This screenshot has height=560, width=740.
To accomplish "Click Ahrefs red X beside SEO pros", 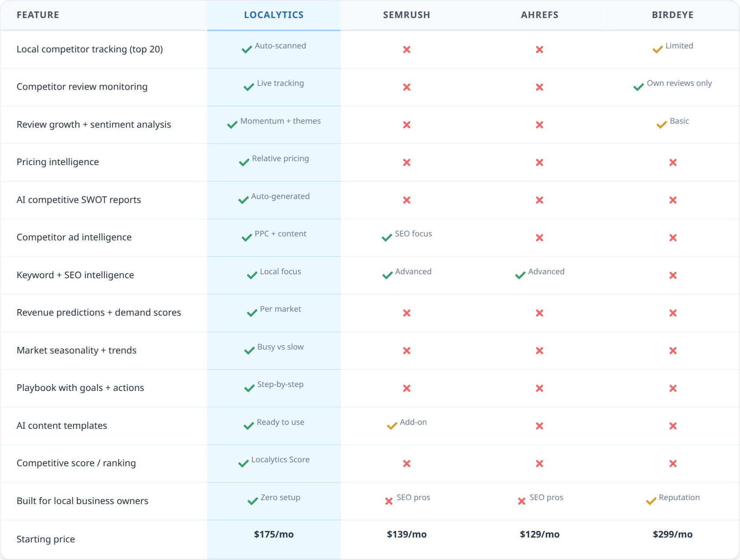I will coord(522,501).
